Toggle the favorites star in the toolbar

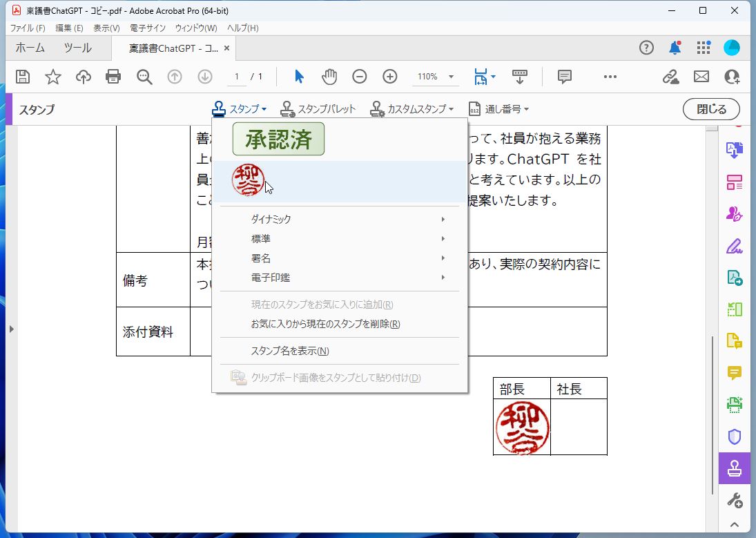[x=52, y=77]
